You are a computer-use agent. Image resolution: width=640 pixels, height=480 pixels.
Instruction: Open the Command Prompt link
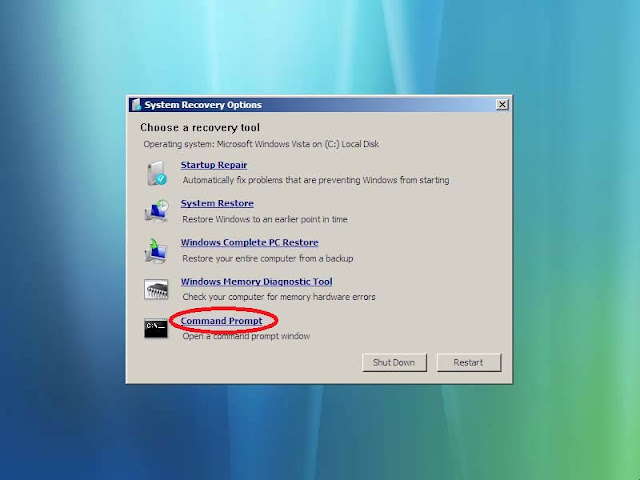pos(222,321)
